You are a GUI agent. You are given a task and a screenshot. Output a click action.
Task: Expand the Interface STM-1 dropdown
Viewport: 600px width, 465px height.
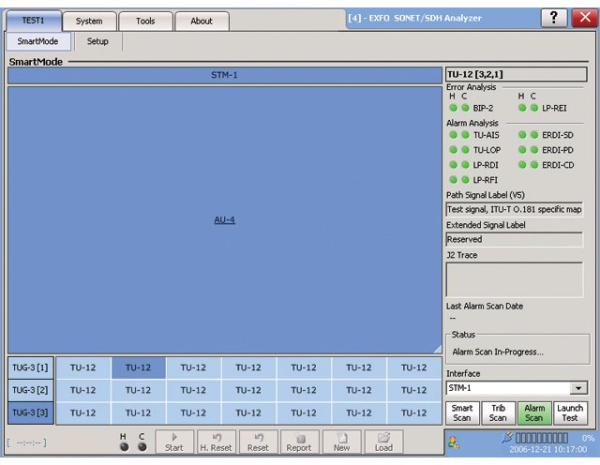click(579, 388)
